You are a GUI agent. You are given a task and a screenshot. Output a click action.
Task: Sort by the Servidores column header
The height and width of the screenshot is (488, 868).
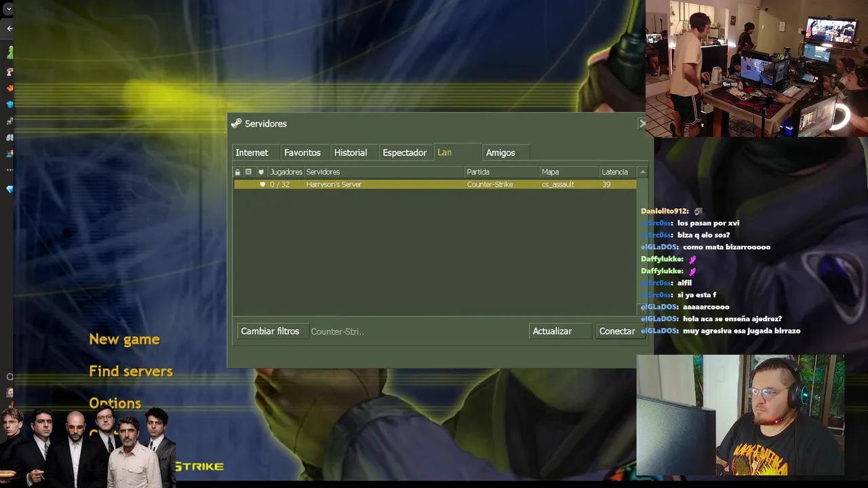point(384,172)
